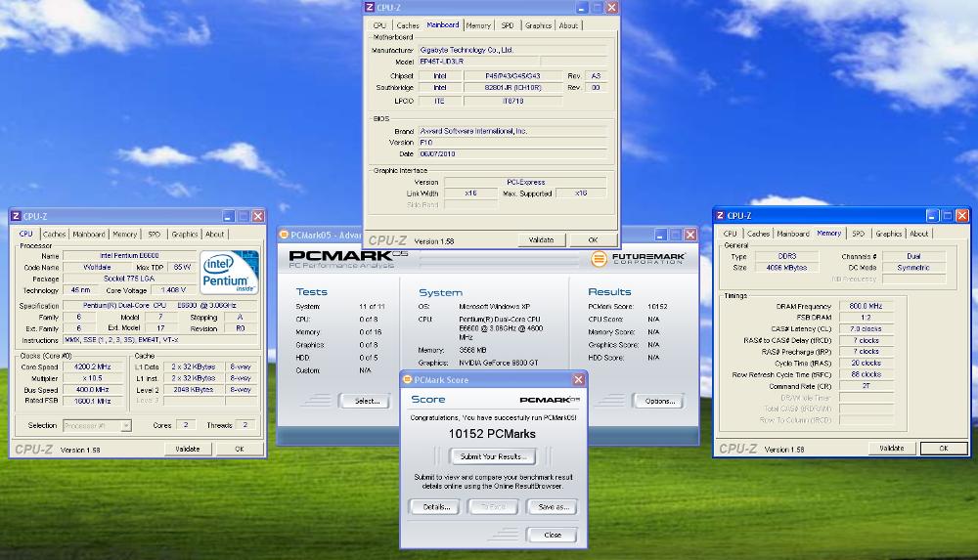Click the Multiplier x 10.5 field
Viewport: 978px width, 560px height.
click(92, 378)
